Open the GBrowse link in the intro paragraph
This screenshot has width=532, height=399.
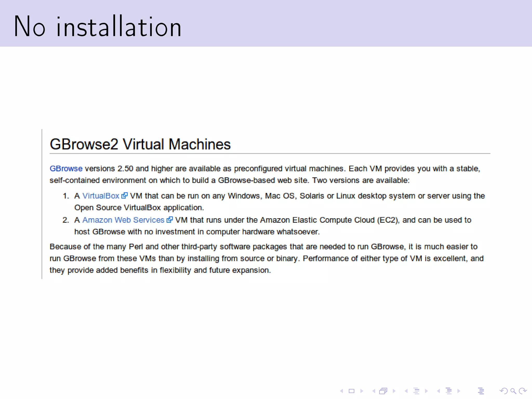[66, 169]
